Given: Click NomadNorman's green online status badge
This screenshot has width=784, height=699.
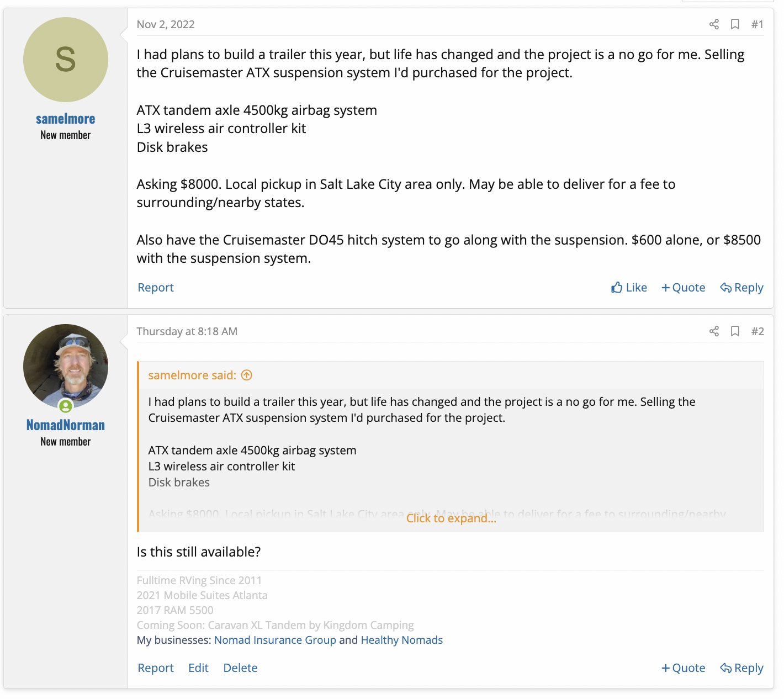Looking at the screenshot, I should [66, 406].
